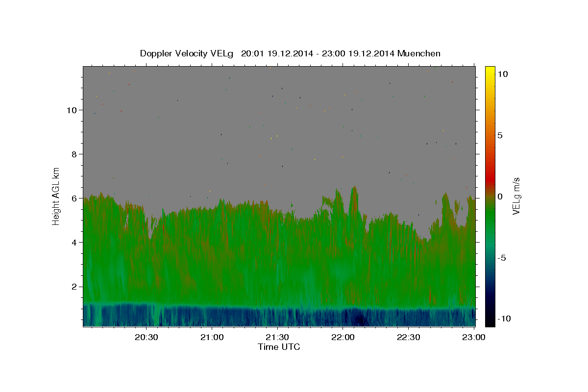
Task: Click the start time '20:01 19.12.2014' in title
Action: (276, 53)
